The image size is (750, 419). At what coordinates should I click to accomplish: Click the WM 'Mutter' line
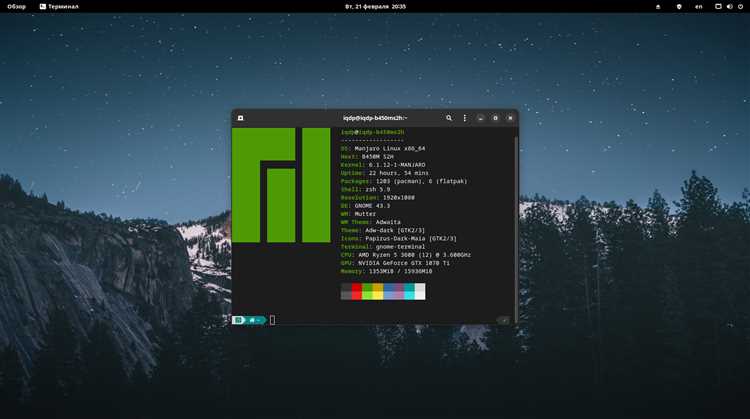point(358,214)
